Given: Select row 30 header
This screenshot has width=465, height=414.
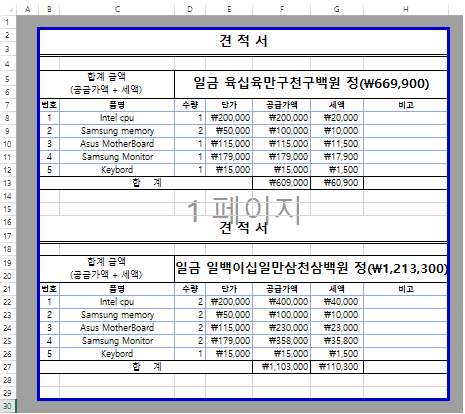Looking at the screenshot, I should [7, 406].
